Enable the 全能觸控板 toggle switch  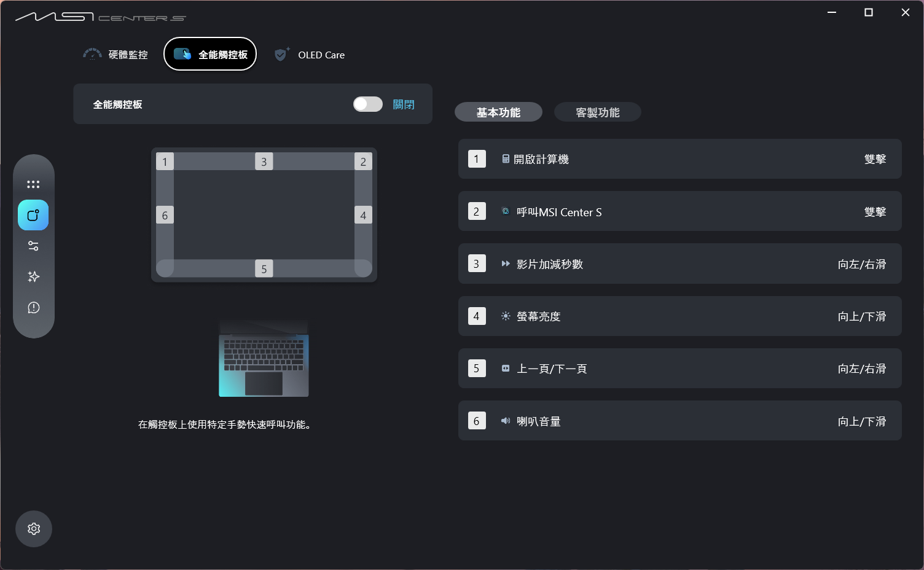click(367, 104)
